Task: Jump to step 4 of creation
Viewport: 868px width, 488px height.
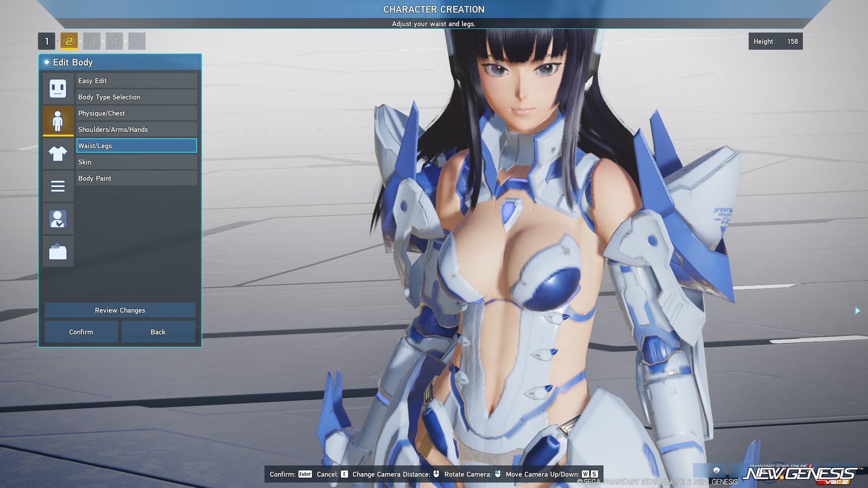Action: tap(114, 41)
